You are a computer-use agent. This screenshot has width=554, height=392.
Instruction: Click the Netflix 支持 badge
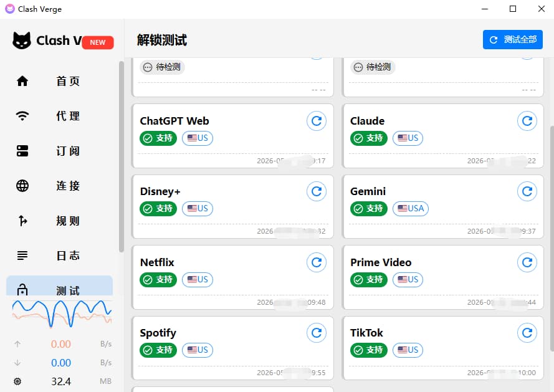[158, 279]
